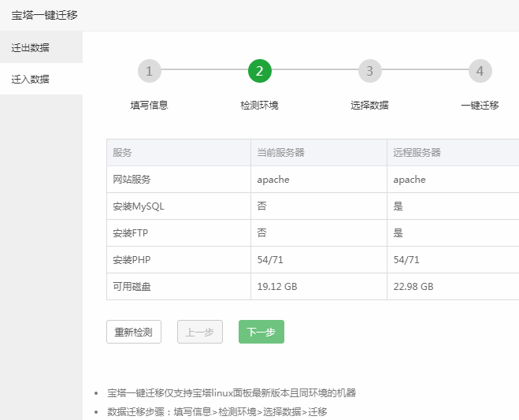Click step 3 circle for 选择数据
The image size is (519, 420).
pyautogui.click(x=369, y=71)
